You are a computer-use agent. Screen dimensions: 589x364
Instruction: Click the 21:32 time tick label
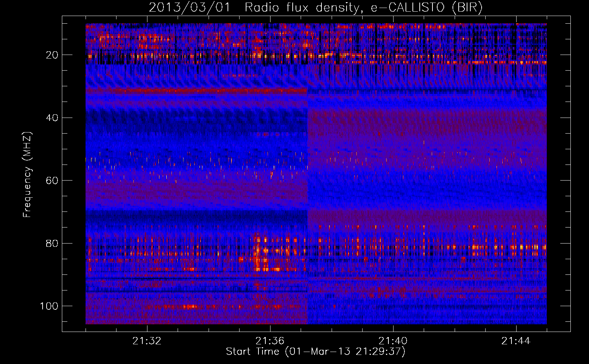pos(147,341)
